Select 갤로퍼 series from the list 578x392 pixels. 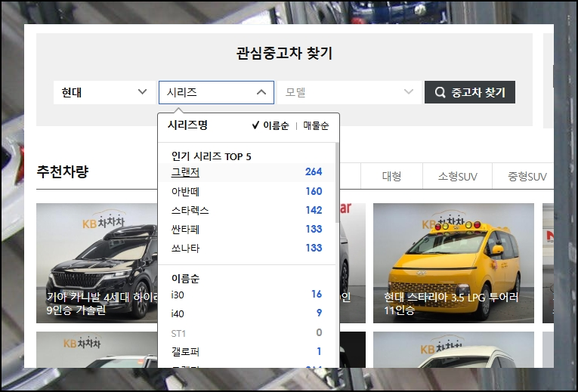click(x=246, y=351)
